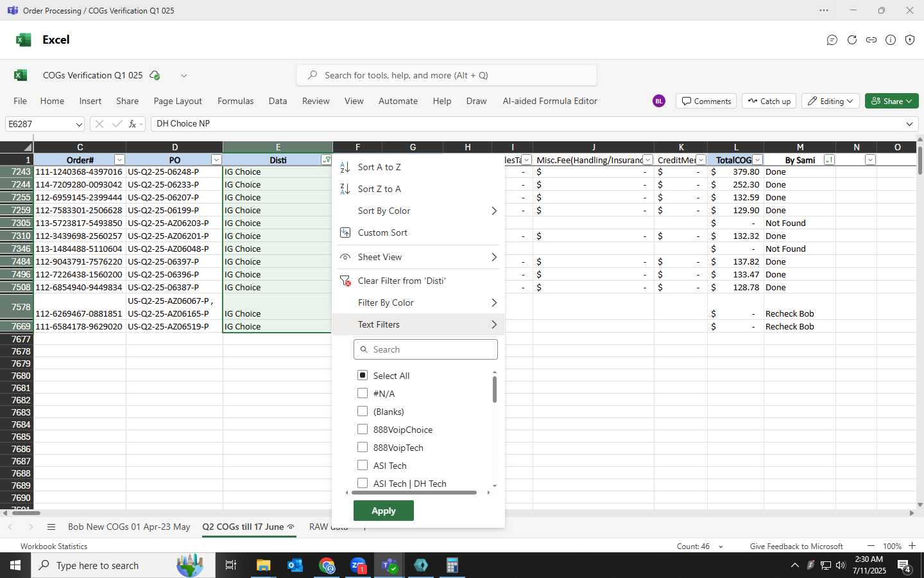Open the notification center icon

[x=904, y=565]
